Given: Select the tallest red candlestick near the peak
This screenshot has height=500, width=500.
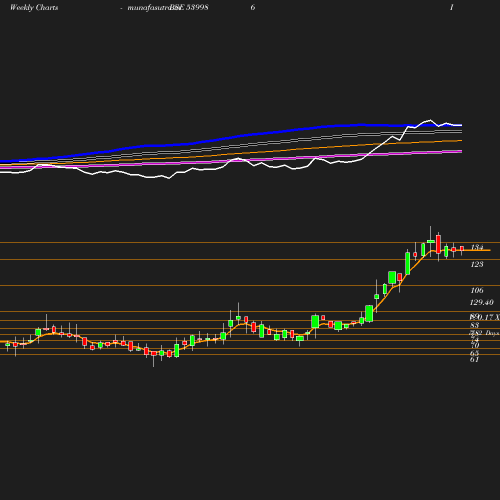Looking at the screenshot, I should click(x=438, y=244).
